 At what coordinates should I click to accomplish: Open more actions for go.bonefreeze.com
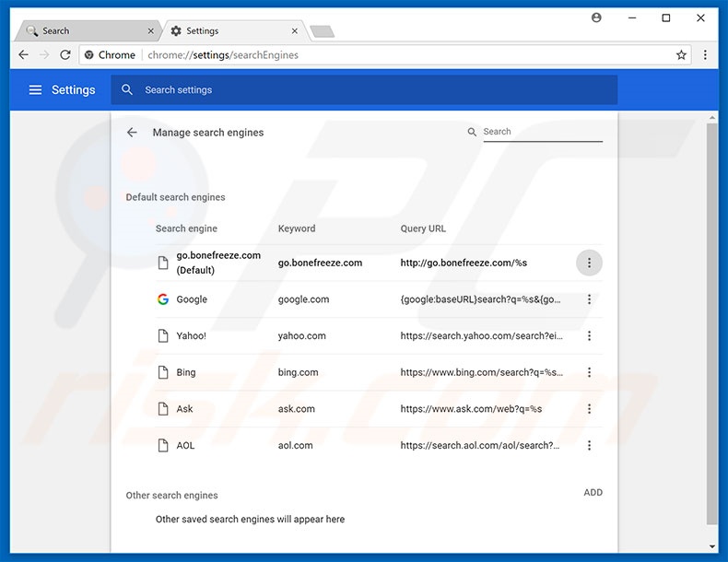coord(589,263)
